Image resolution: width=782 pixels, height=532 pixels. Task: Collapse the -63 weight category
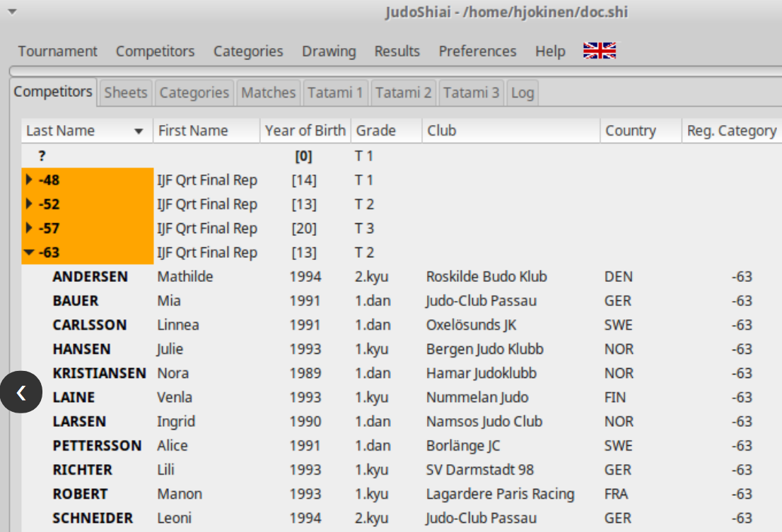(28, 252)
